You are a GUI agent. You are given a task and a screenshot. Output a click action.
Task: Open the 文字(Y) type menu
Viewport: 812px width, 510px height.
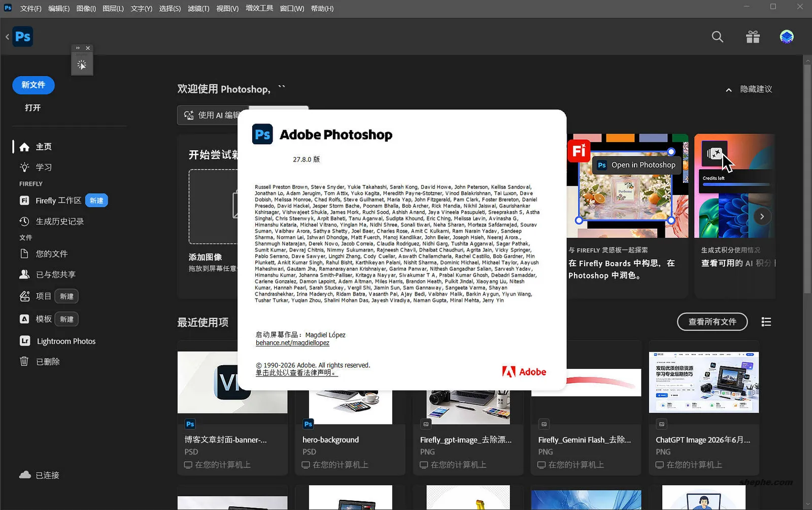click(x=142, y=9)
